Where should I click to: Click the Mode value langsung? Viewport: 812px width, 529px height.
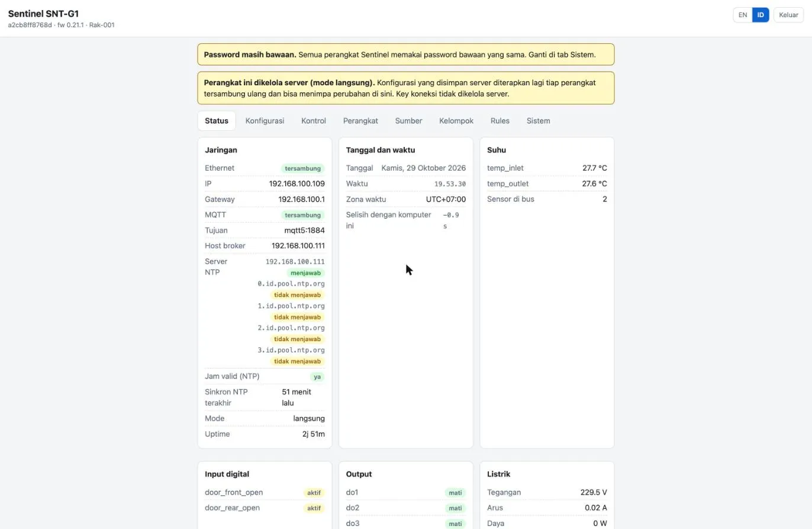pos(309,418)
